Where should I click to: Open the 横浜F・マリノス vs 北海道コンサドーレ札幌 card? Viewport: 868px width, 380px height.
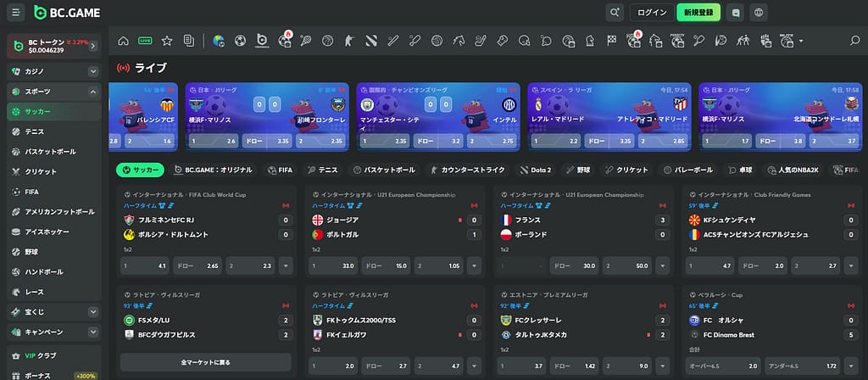coord(781,117)
